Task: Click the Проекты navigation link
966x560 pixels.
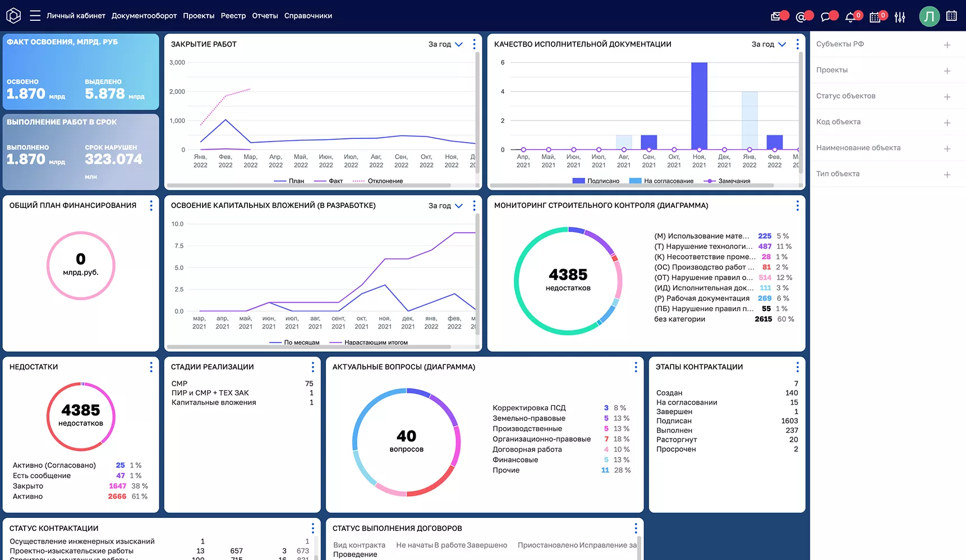Action: [x=199, y=16]
